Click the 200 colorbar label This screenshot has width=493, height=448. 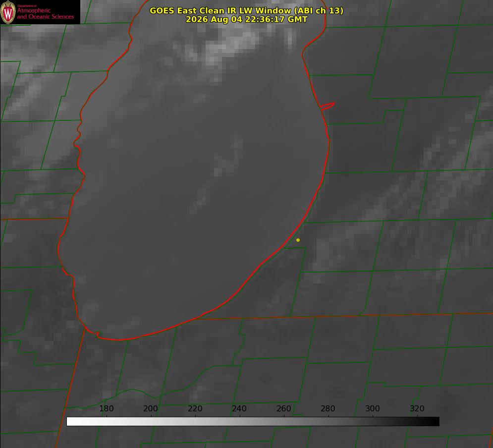click(151, 408)
